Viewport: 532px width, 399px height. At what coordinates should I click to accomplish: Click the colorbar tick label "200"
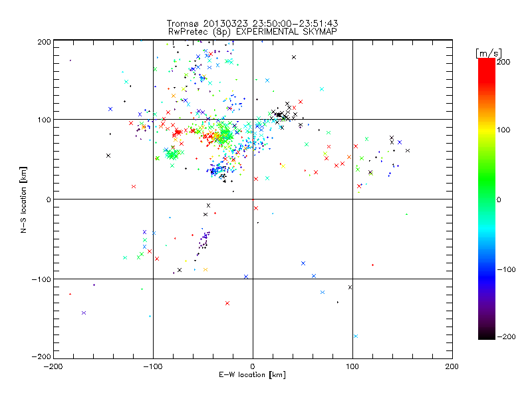(x=503, y=62)
